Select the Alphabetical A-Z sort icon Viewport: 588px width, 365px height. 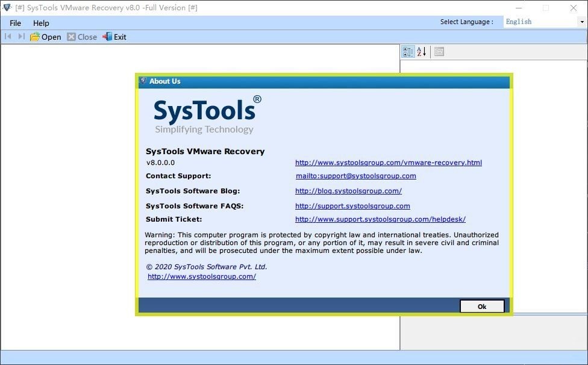coord(422,51)
